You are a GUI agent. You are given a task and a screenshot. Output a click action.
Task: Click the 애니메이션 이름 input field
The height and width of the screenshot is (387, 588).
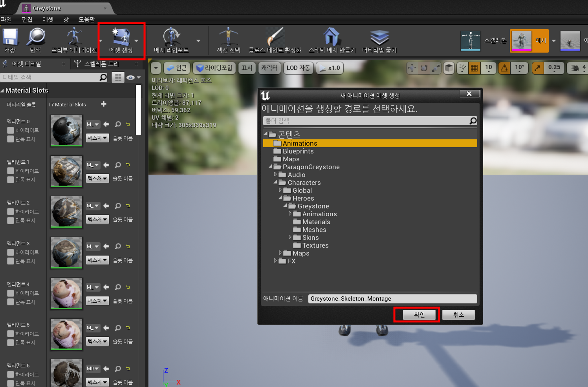393,299
